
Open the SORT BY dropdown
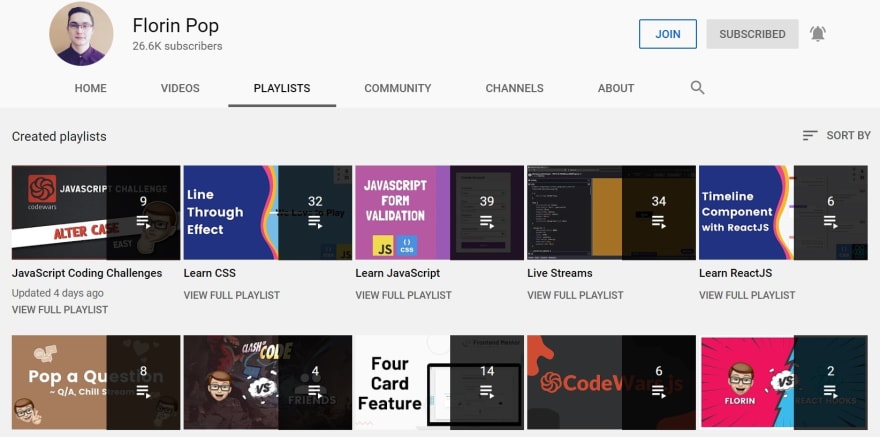tap(836, 135)
